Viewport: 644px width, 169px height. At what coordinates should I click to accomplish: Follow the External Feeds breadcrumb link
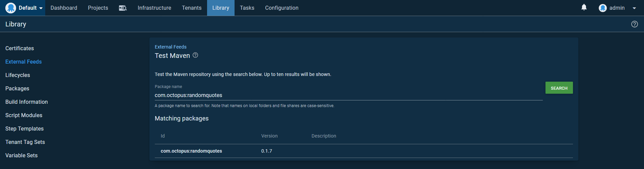tap(171, 47)
